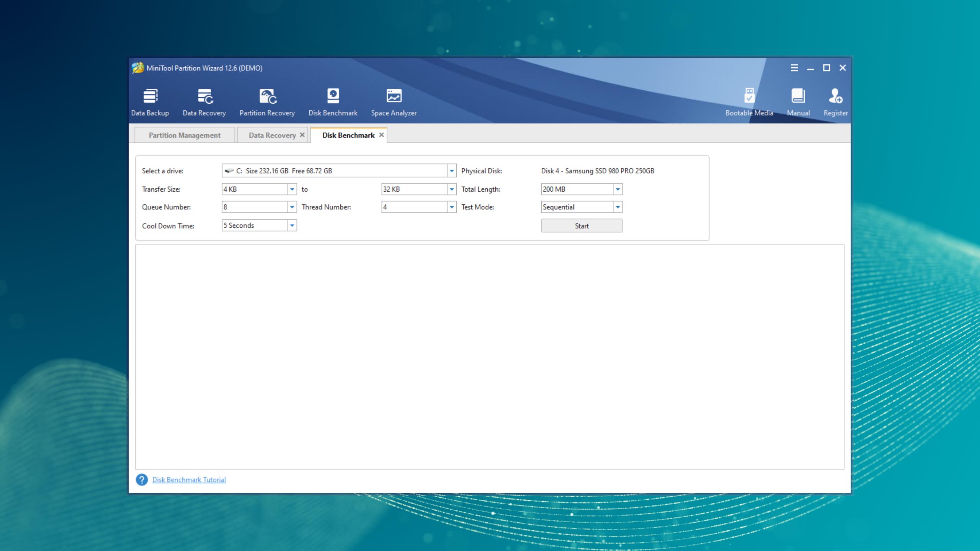Click the Test Mode label
Screen dimensions: 980x551
[x=477, y=207]
